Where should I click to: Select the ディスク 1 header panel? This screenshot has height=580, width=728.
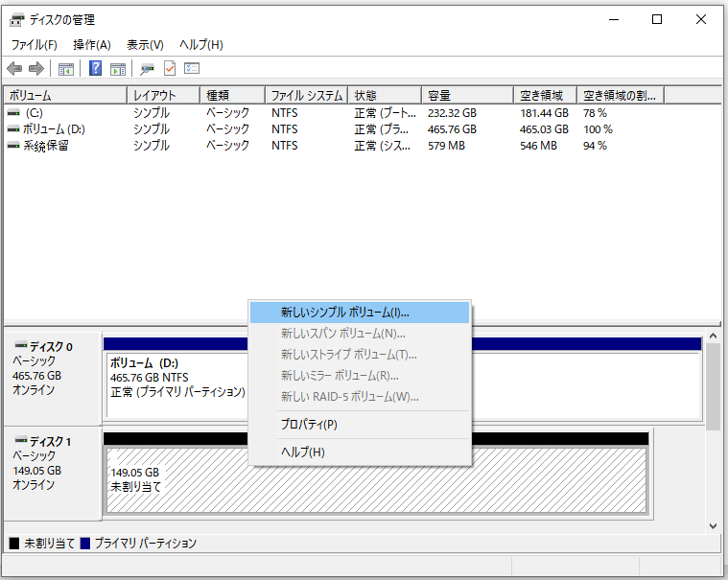pyautogui.click(x=53, y=474)
